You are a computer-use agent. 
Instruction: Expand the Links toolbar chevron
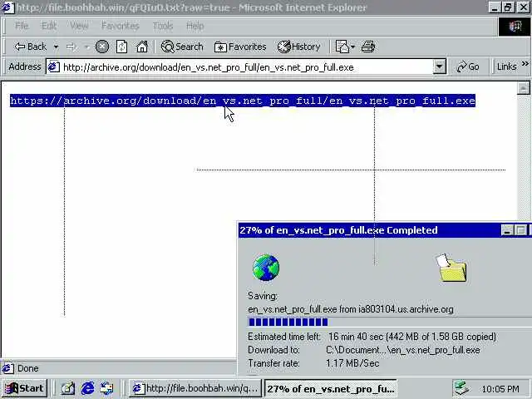(525, 63)
